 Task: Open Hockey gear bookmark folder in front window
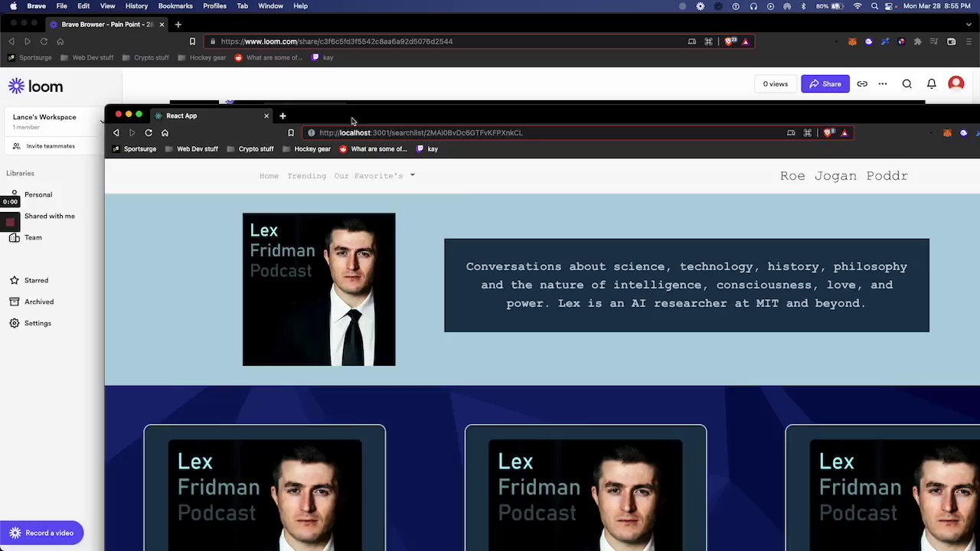tap(306, 149)
